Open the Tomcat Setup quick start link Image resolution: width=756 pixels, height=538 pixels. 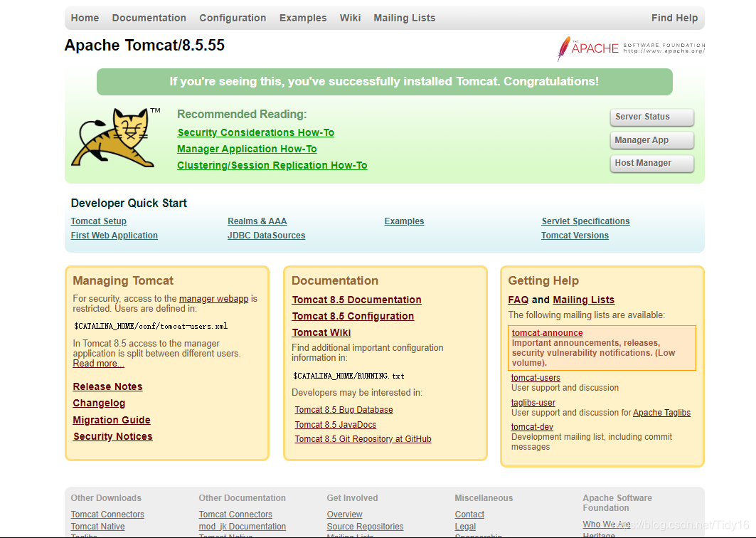(x=98, y=221)
